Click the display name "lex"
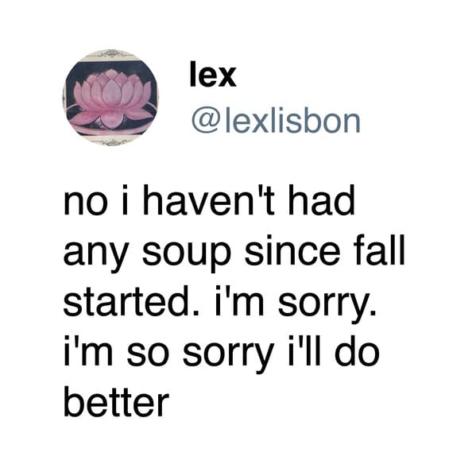The image size is (476, 476). 213,75
